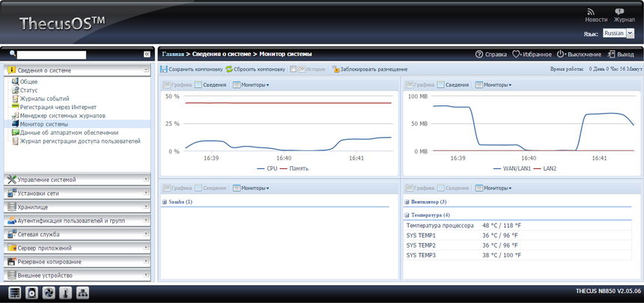644x303 pixels.
Task: Click the fan status icon in bottom bar
Action: point(49,293)
